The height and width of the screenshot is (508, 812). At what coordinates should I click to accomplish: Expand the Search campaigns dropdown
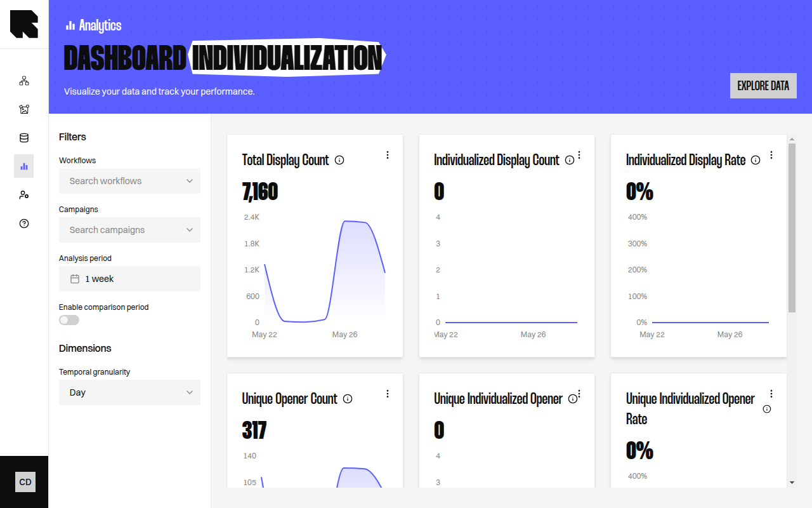coord(129,230)
